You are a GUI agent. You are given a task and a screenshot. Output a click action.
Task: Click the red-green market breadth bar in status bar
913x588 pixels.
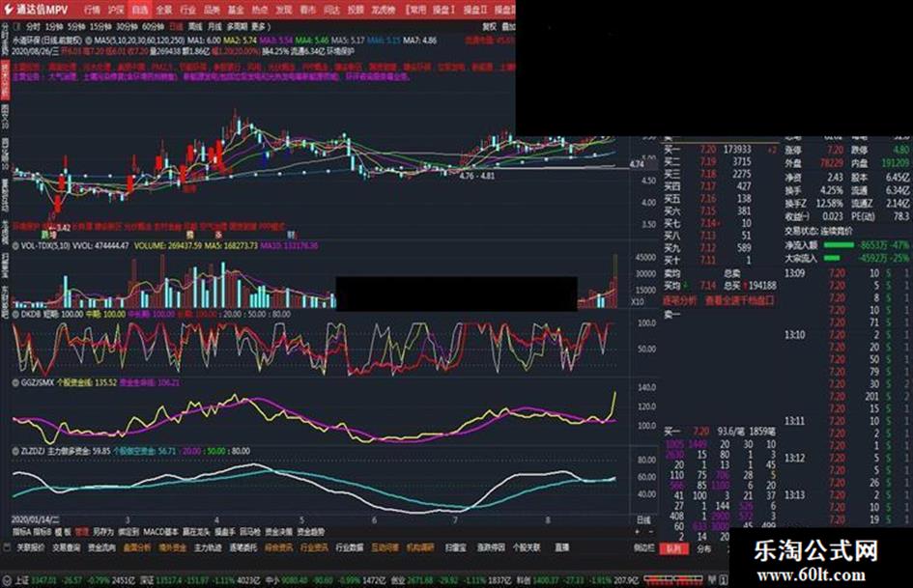[673, 580]
